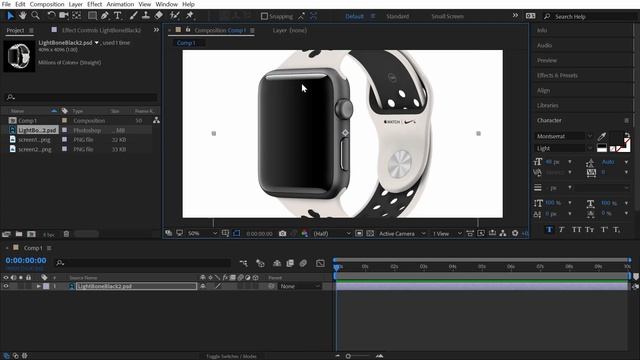Open the Align panel
This screenshot has width=640, height=360.
pos(543,91)
